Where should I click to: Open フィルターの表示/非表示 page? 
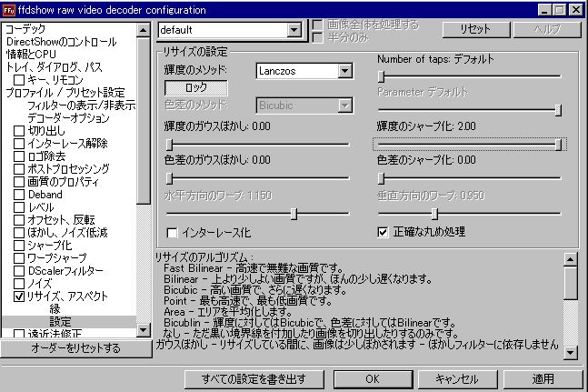(82, 106)
